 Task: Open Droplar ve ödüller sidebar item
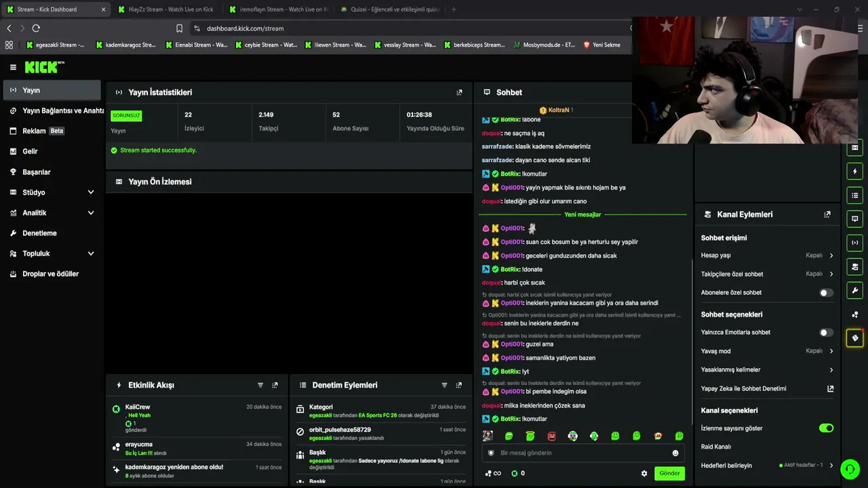coord(52,274)
